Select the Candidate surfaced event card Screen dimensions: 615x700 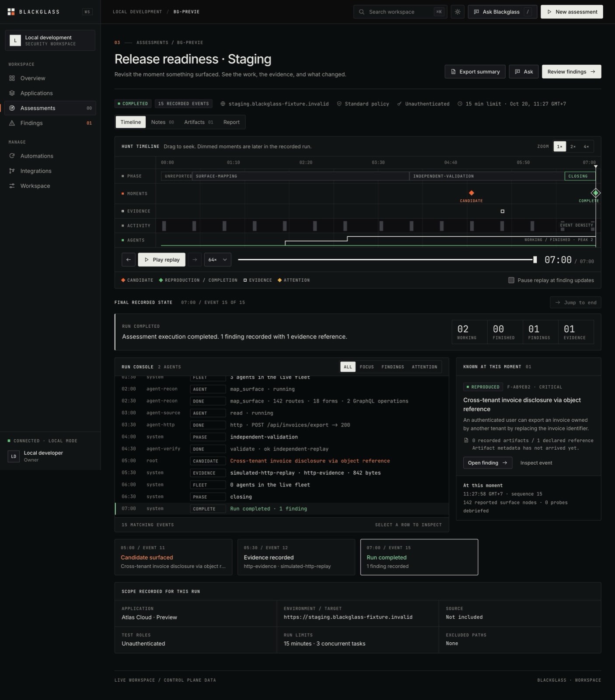(x=173, y=557)
